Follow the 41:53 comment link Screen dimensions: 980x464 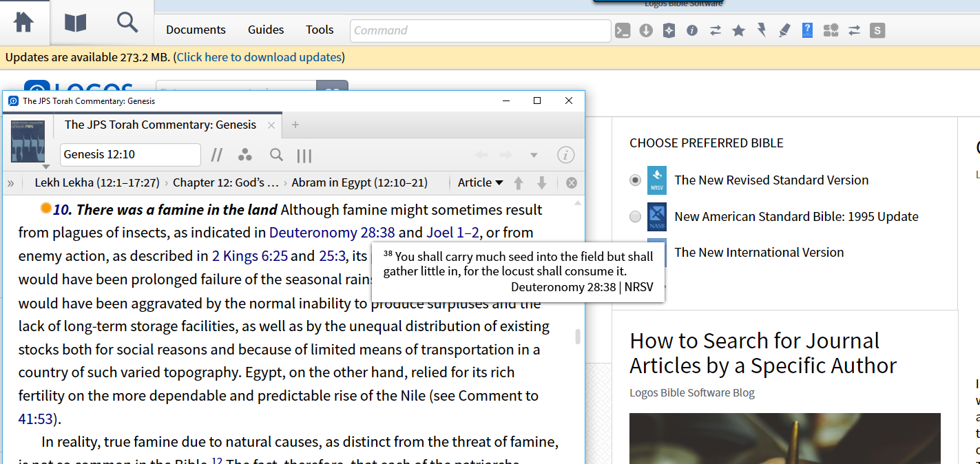click(35, 419)
